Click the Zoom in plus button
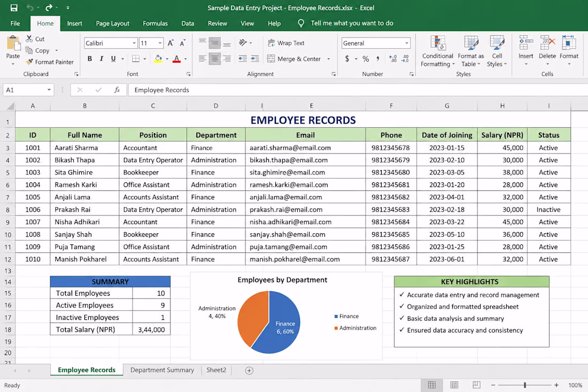Image resolution: width=588 pixels, height=392 pixels. click(x=556, y=385)
